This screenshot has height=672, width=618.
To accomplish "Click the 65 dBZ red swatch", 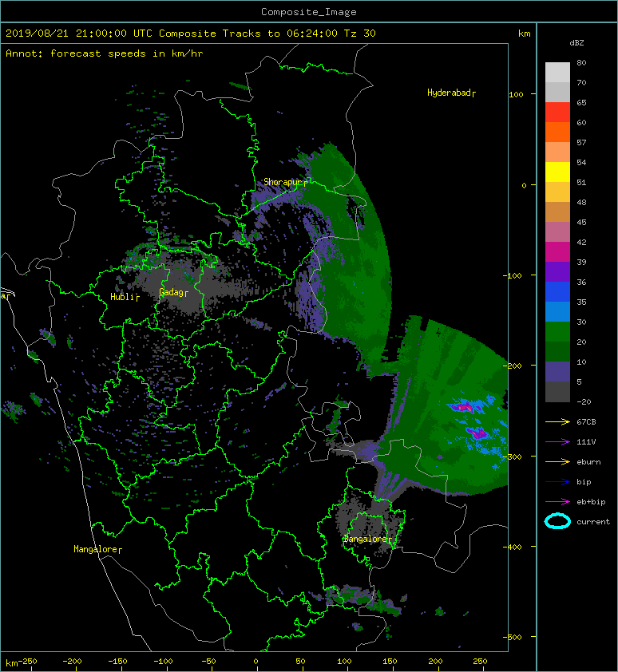I will pyautogui.click(x=557, y=112).
